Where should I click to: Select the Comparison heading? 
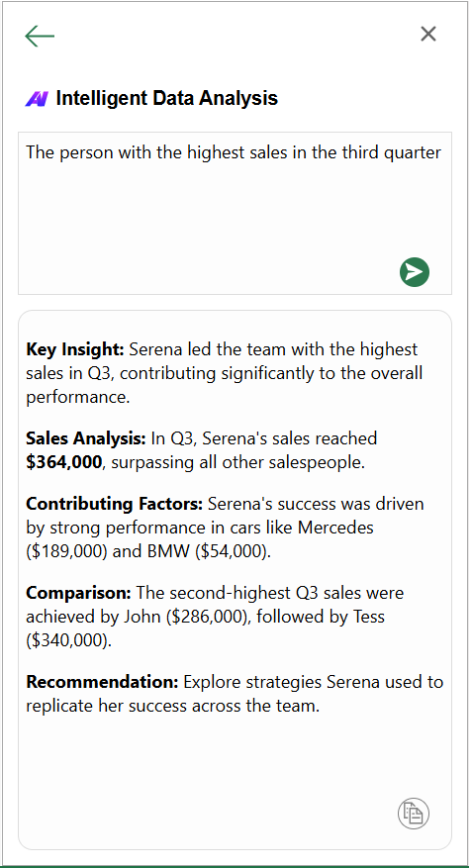[78, 593]
